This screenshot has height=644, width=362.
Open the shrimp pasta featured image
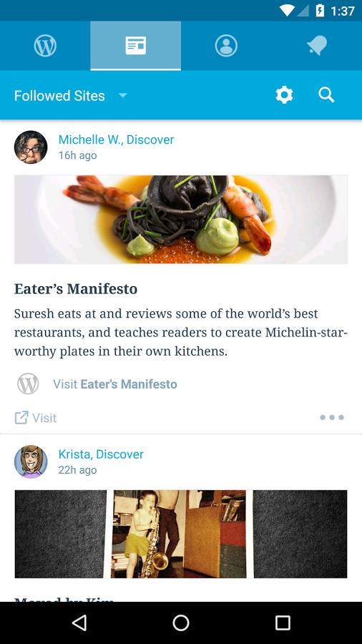pos(181,220)
